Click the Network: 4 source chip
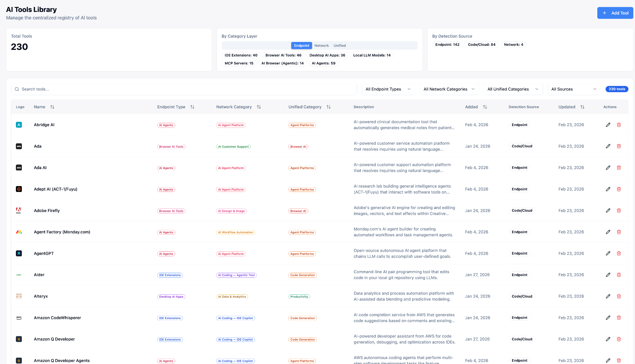 pyautogui.click(x=513, y=45)
